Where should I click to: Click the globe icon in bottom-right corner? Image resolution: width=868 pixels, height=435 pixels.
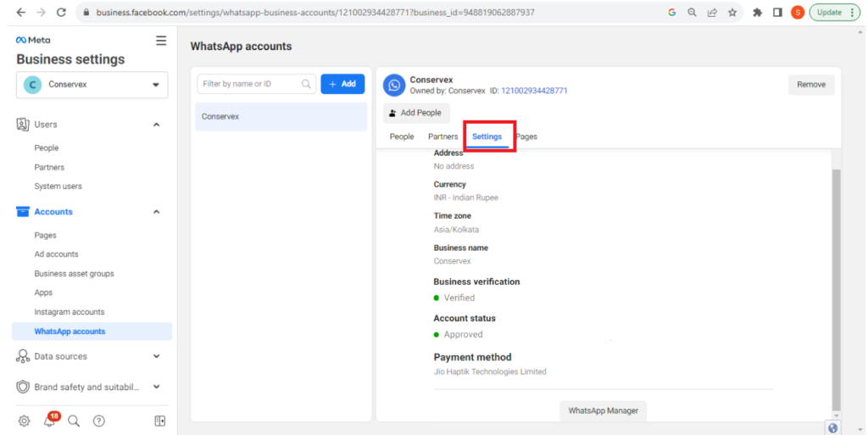(x=832, y=428)
